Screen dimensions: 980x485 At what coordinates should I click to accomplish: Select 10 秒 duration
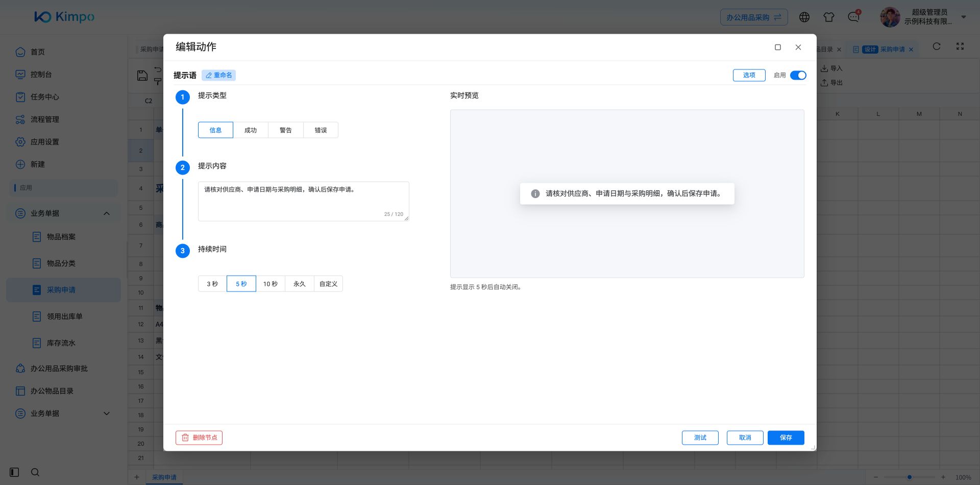pos(271,284)
